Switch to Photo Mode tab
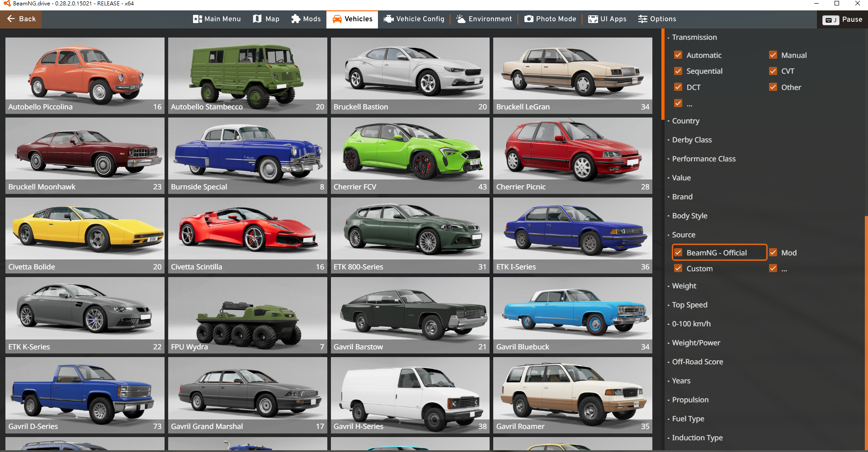The height and width of the screenshot is (452, 868). pos(550,19)
